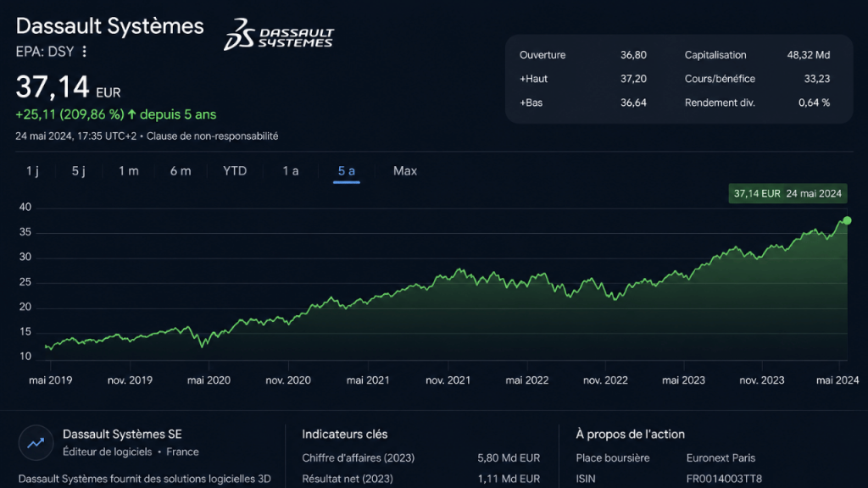This screenshot has width=868, height=488.
Task: Click the Euronext Paris exchange value
Action: pyautogui.click(x=721, y=458)
